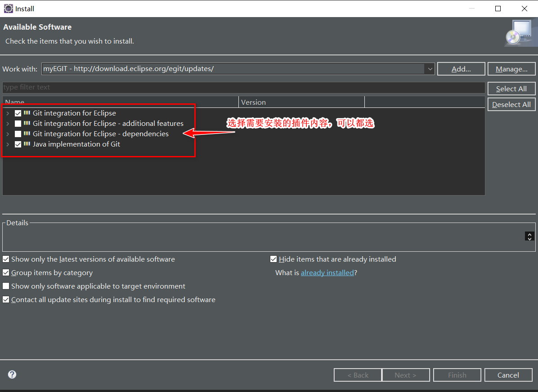Click the Finish button
The width and height of the screenshot is (538, 392).
(x=457, y=375)
